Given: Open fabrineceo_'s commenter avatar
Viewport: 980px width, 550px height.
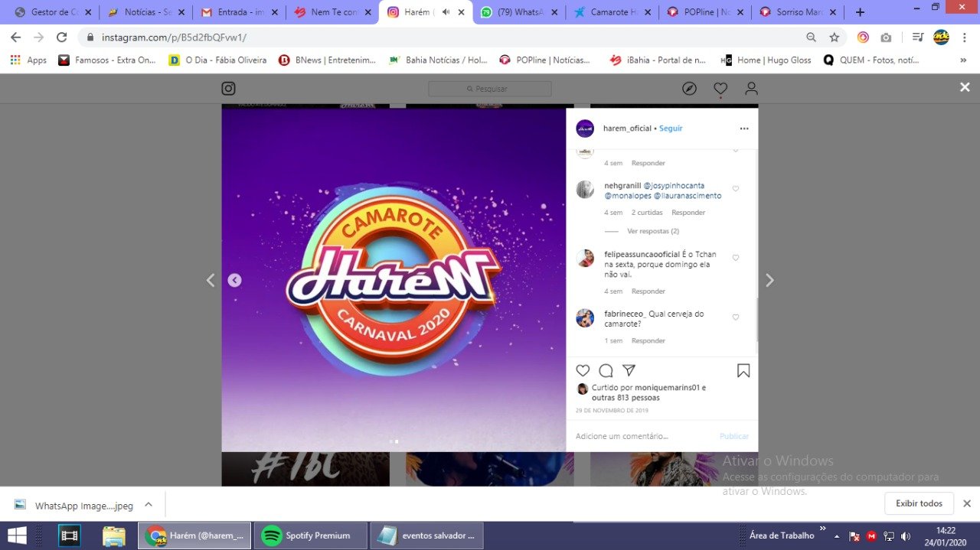Looking at the screenshot, I should 585,318.
